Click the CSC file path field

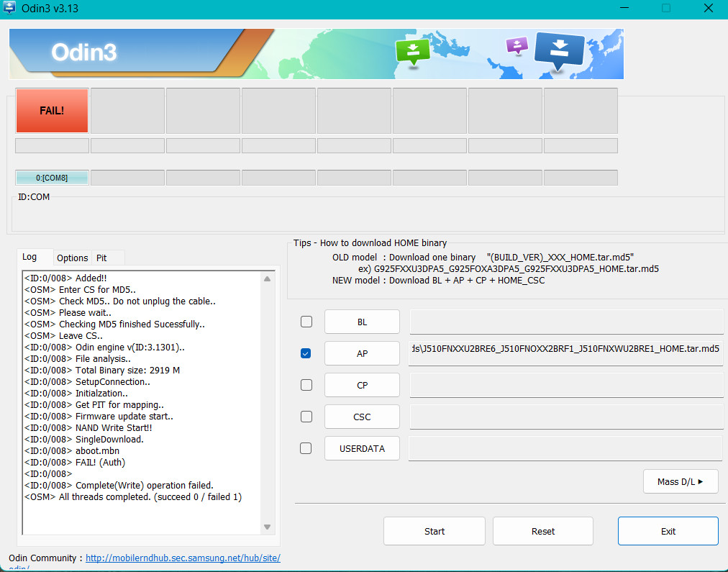(566, 417)
